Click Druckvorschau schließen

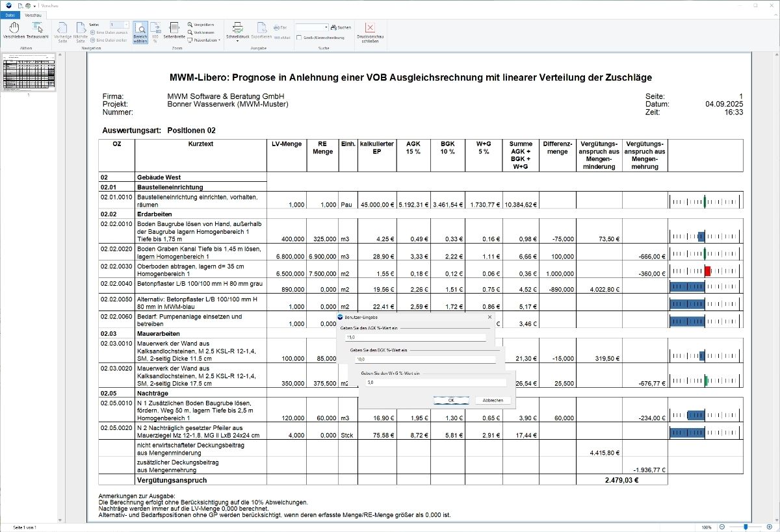pos(370,32)
